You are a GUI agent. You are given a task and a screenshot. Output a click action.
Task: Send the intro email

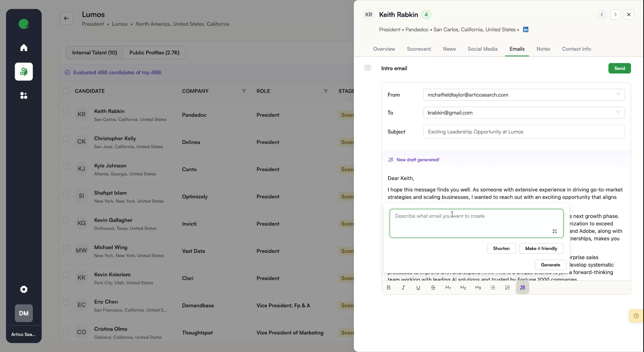(x=619, y=68)
